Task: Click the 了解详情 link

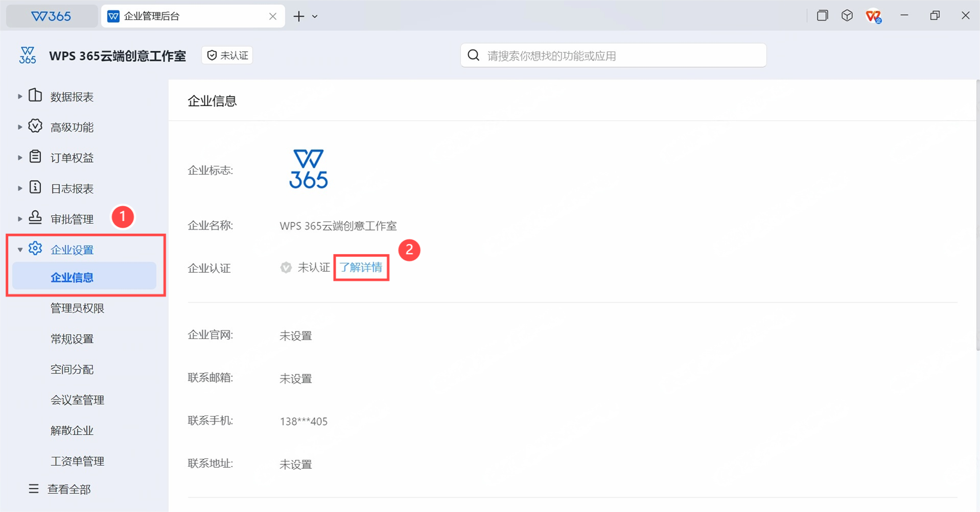Action: [x=361, y=267]
